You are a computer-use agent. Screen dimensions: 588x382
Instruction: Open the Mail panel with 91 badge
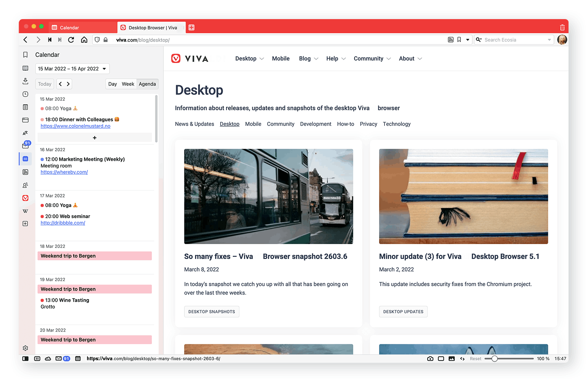point(26,146)
